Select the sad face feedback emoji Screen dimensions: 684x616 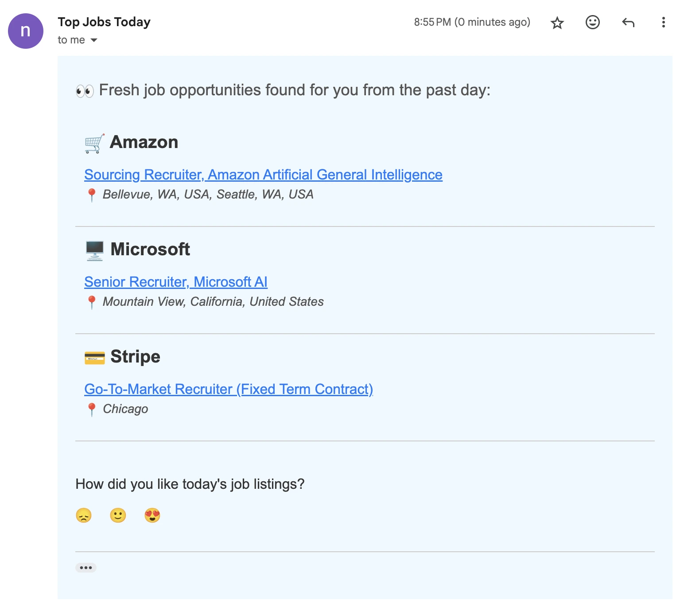point(84,515)
